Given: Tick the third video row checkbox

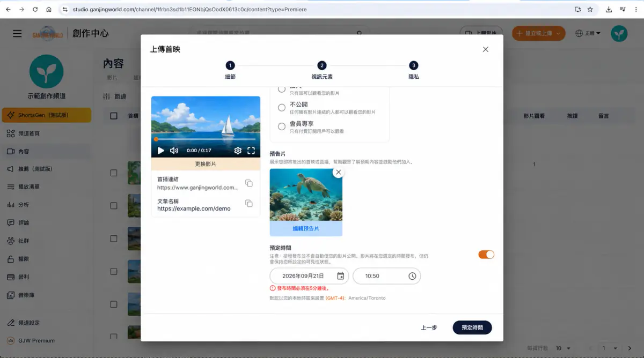Looking at the screenshot, I should (114, 238).
